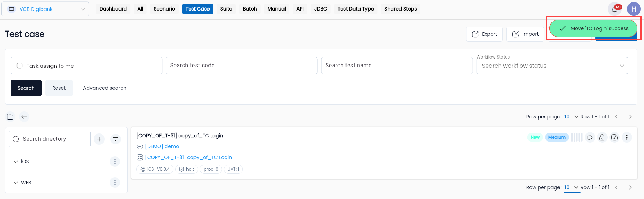644x199 pixels.
Task: Expand the WEB directory node
Action: 16,183
